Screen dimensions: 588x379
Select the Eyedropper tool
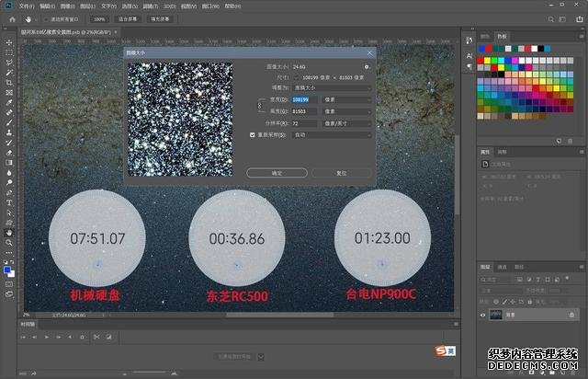click(x=9, y=102)
